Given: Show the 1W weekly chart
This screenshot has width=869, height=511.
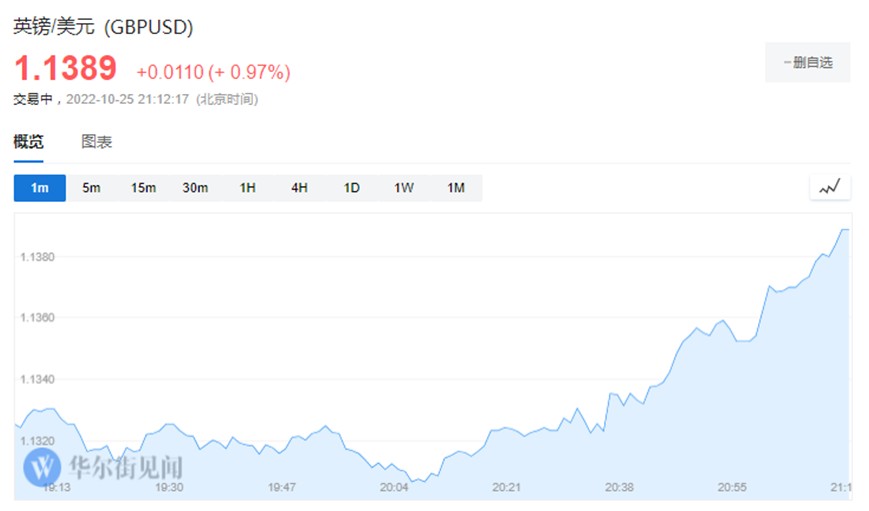Looking at the screenshot, I should 403,188.
